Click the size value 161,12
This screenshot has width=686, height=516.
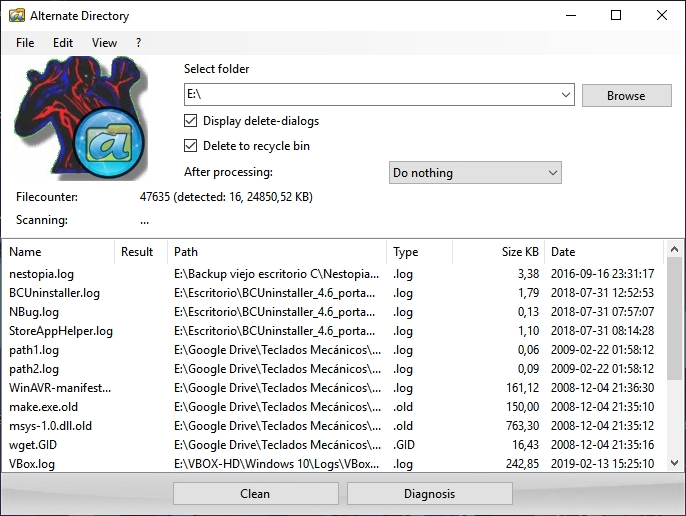pos(522,388)
